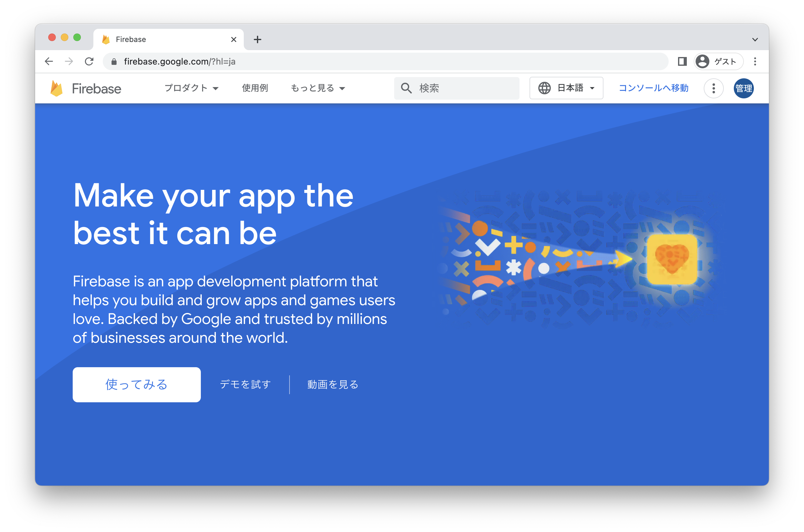804x532 pixels.
Task: Expand the tab search chevron
Action: click(x=755, y=40)
